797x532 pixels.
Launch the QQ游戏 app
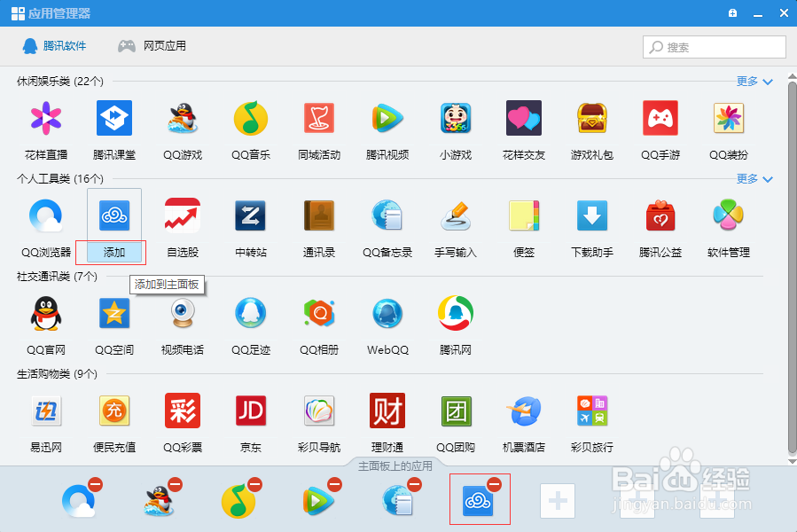(183, 118)
